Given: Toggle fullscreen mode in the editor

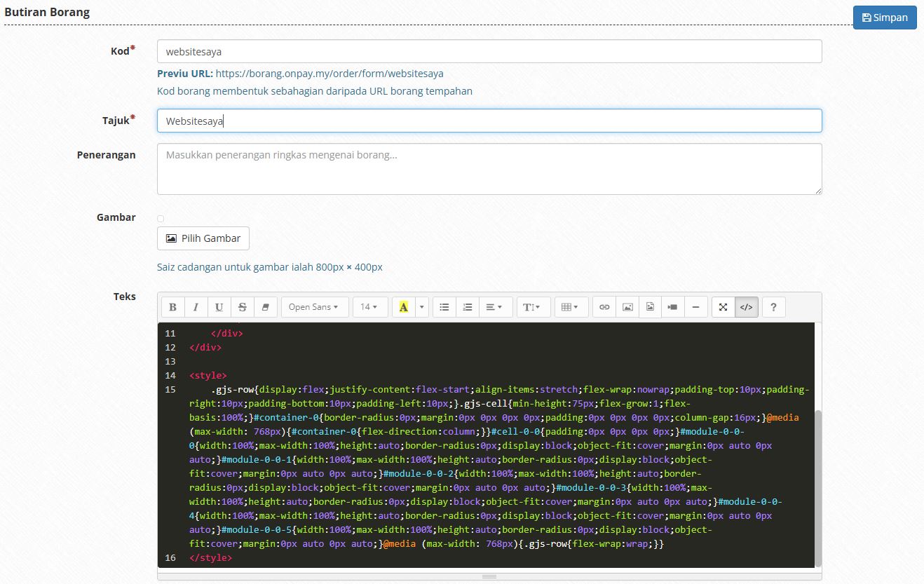Looking at the screenshot, I should (x=723, y=306).
